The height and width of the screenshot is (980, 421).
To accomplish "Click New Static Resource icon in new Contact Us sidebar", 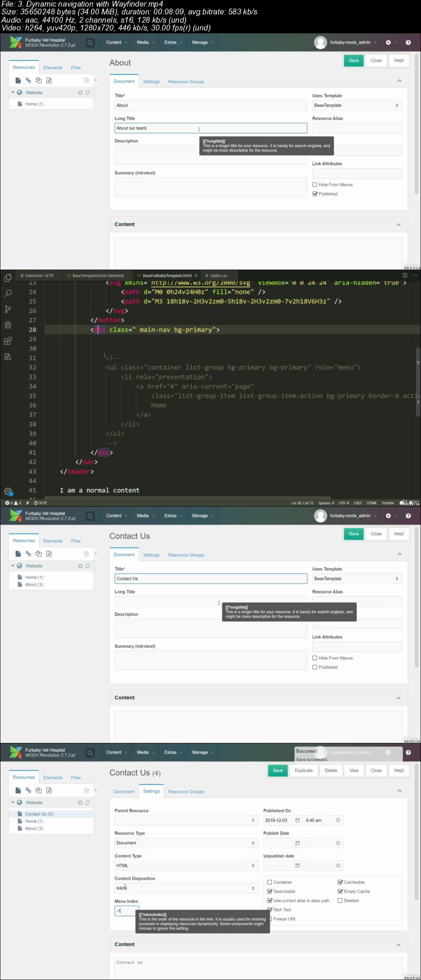I will pyautogui.click(x=49, y=554).
